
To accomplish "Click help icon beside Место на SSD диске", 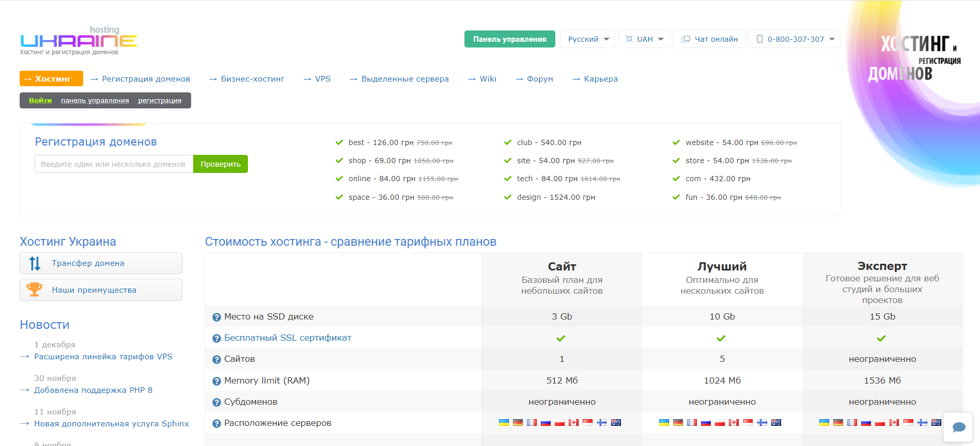I will click(x=216, y=317).
